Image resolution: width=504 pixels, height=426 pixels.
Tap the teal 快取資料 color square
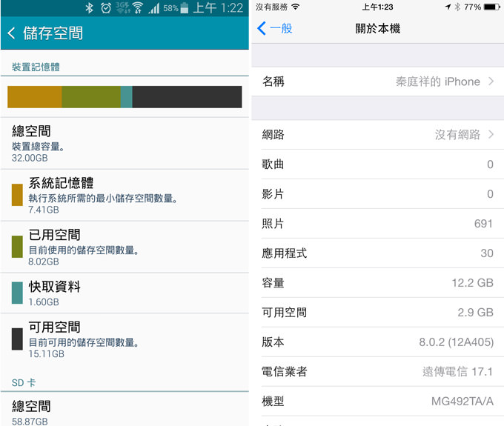pos(17,293)
